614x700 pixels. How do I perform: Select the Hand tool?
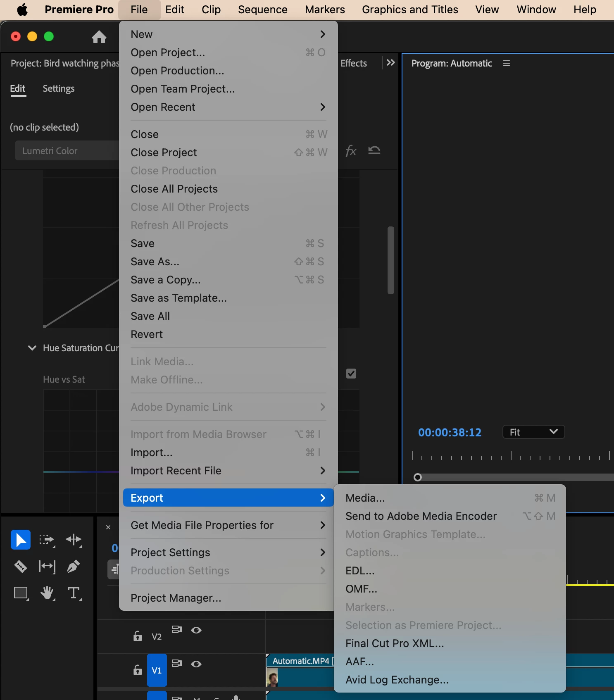pyautogui.click(x=48, y=593)
